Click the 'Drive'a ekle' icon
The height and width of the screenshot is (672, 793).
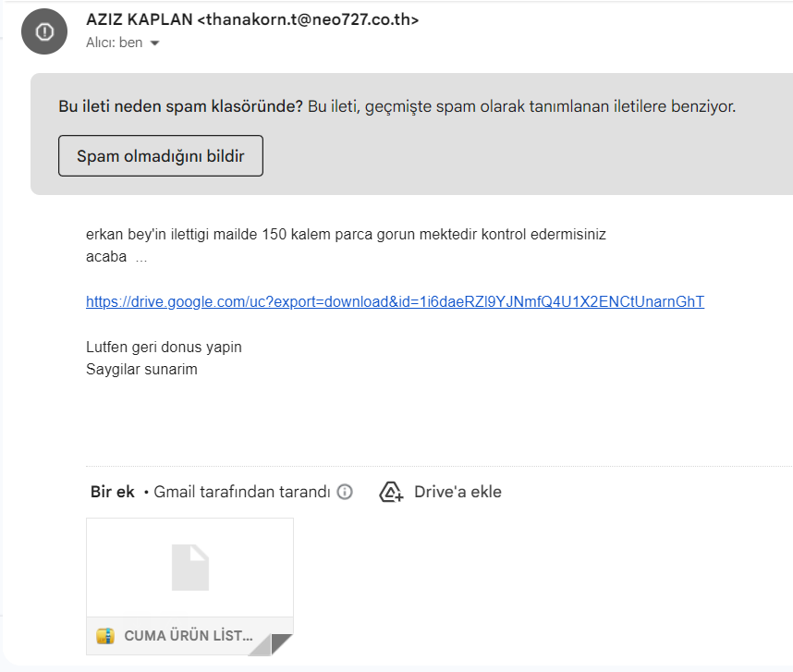point(391,492)
